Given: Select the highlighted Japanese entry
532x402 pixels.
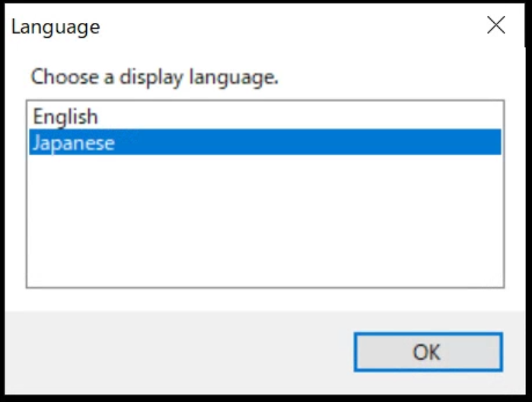Looking at the screenshot, I should [74, 142].
